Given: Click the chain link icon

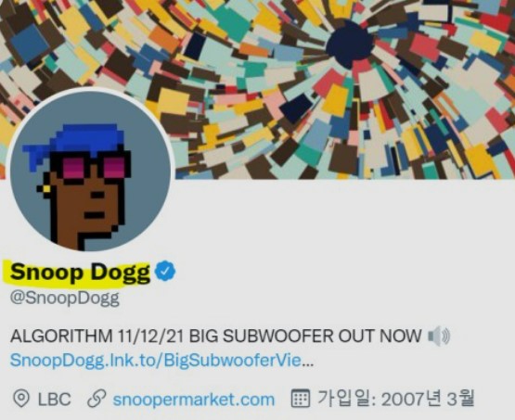Looking at the screenshot, I should (97, 398).
